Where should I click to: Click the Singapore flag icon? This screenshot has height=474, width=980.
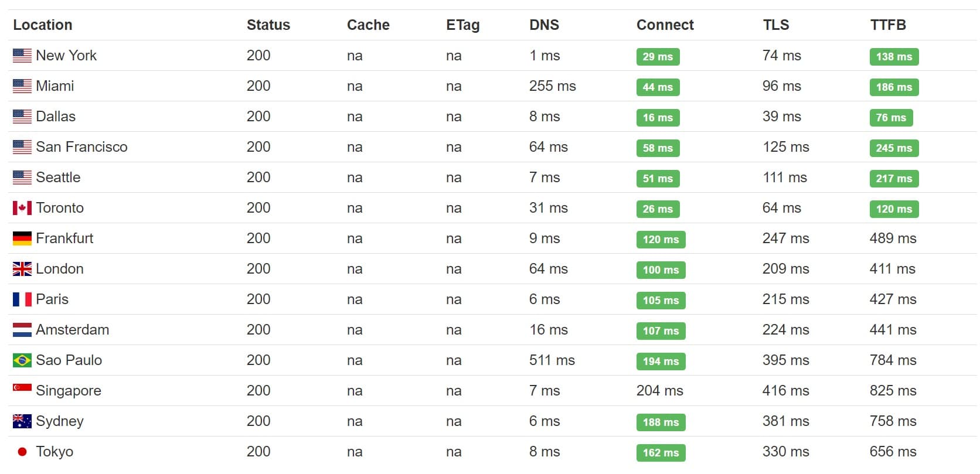point(22,388)
